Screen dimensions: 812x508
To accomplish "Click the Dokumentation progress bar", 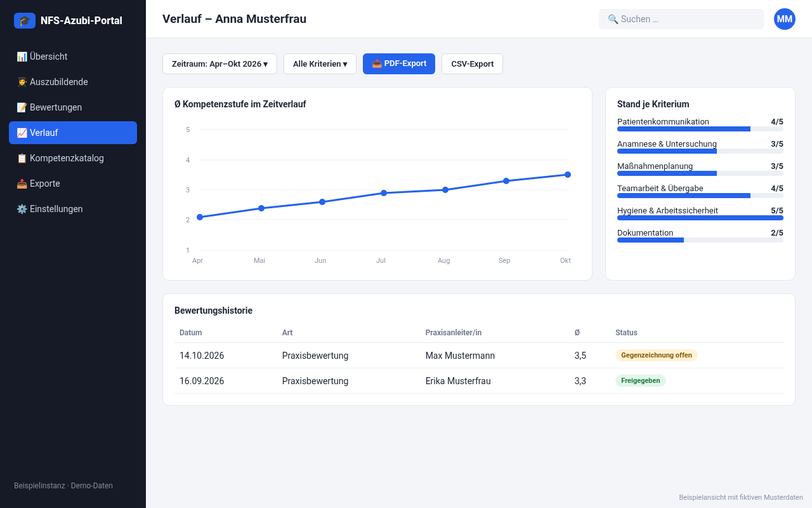I will coord(700,240).
